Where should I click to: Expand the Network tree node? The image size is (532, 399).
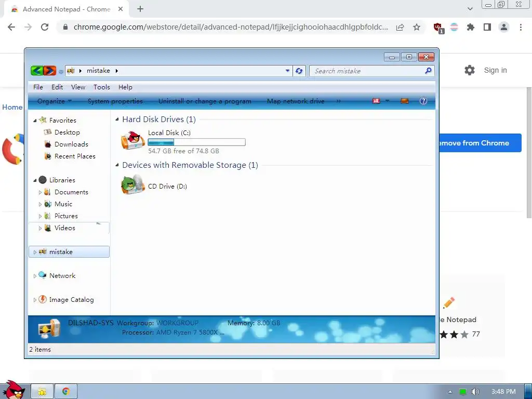pyautogui.click(x=35, y=276)
